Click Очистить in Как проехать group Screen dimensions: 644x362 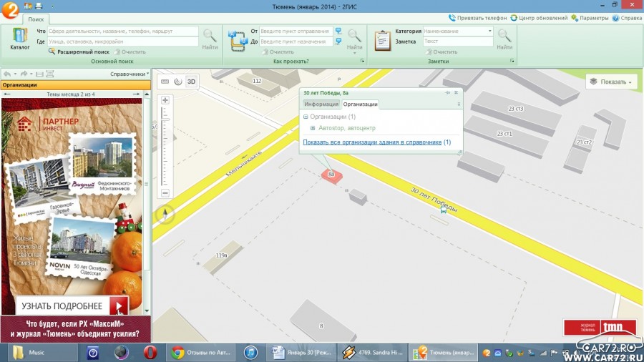pyautogui.click(x=278, y=52)
